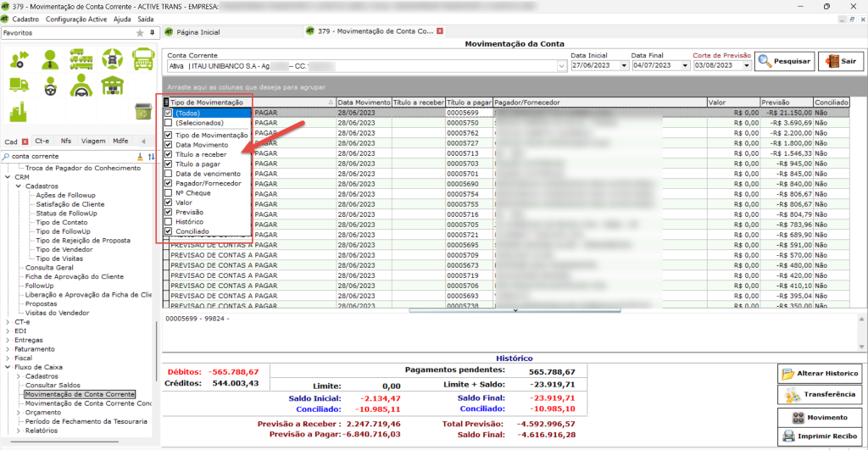
Task: Enable Data de vencimento column checkbox
Action: [169, 174]
